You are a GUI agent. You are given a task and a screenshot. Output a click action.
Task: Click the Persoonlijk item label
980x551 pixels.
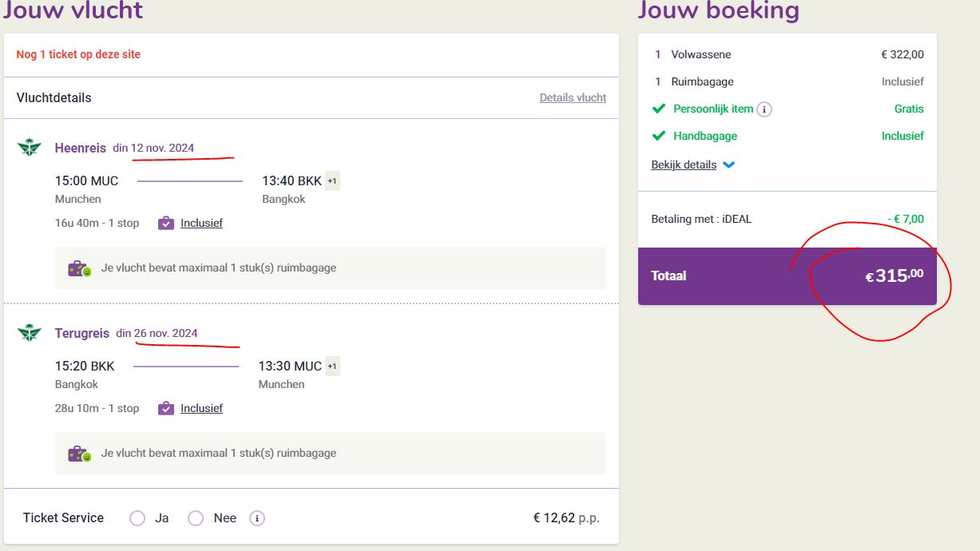point(713,109)
